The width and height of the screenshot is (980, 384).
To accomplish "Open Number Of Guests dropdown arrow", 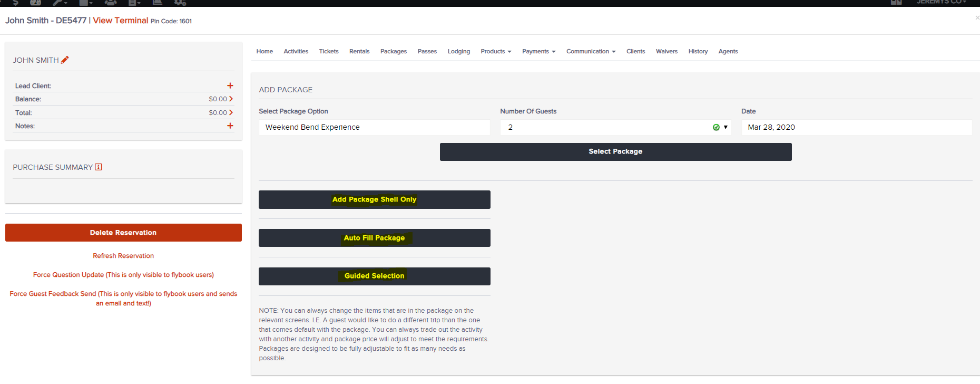I will (x=726, y=127).
